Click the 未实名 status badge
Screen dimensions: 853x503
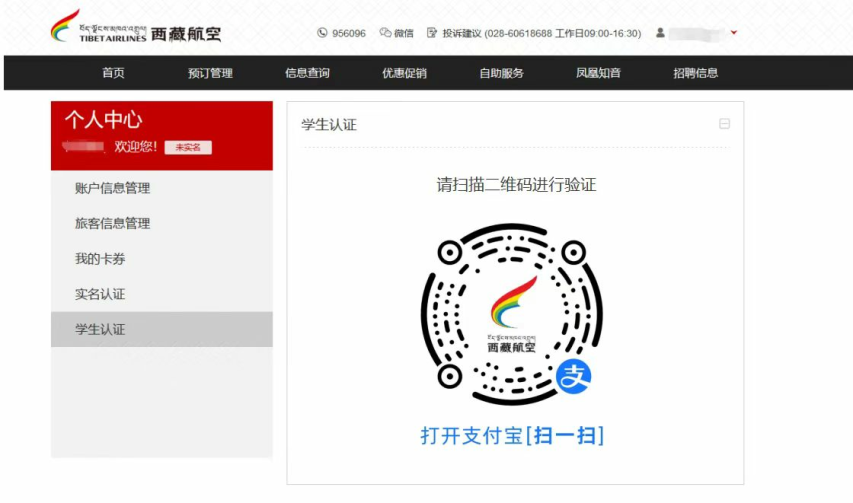coord(188,147)
